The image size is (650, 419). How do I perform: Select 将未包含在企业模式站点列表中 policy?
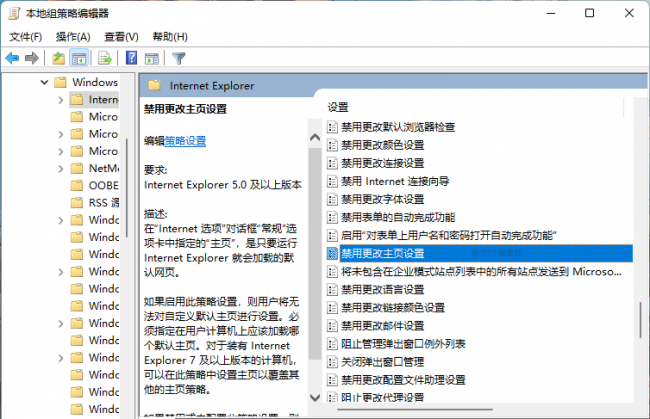(x=481, y=271)
